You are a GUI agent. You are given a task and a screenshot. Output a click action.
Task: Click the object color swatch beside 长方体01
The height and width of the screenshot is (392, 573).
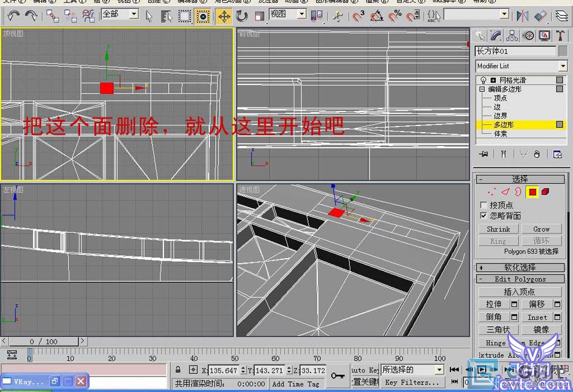563,51
